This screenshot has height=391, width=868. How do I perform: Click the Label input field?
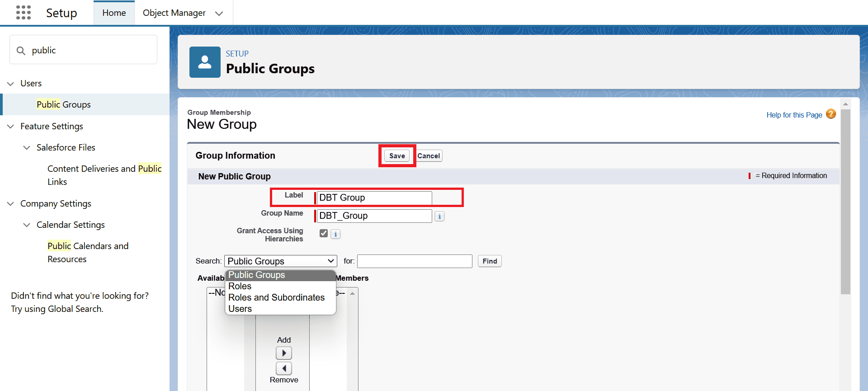(374, 198)
